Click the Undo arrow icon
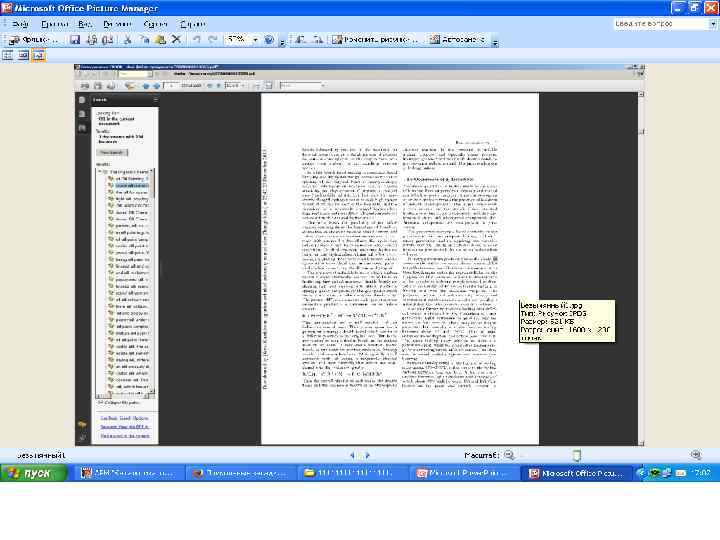Viewport: 720px width, 540px height. tap(197, 40)
